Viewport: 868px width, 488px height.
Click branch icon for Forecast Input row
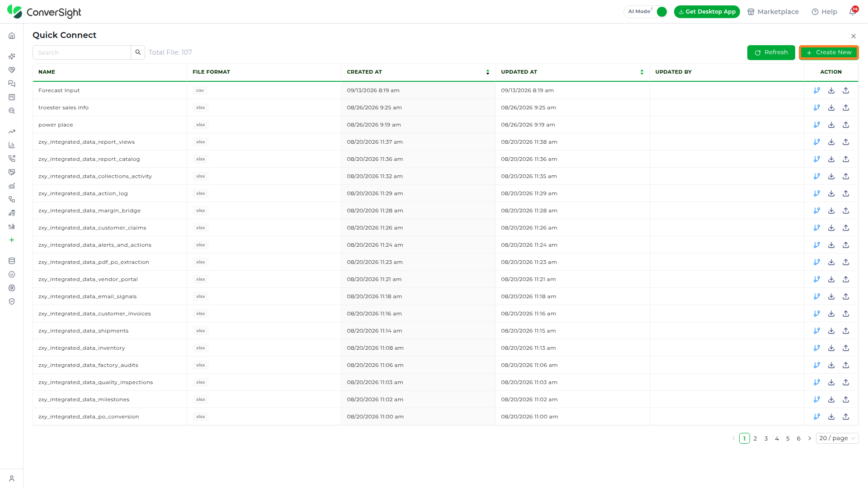coord(817,90)
